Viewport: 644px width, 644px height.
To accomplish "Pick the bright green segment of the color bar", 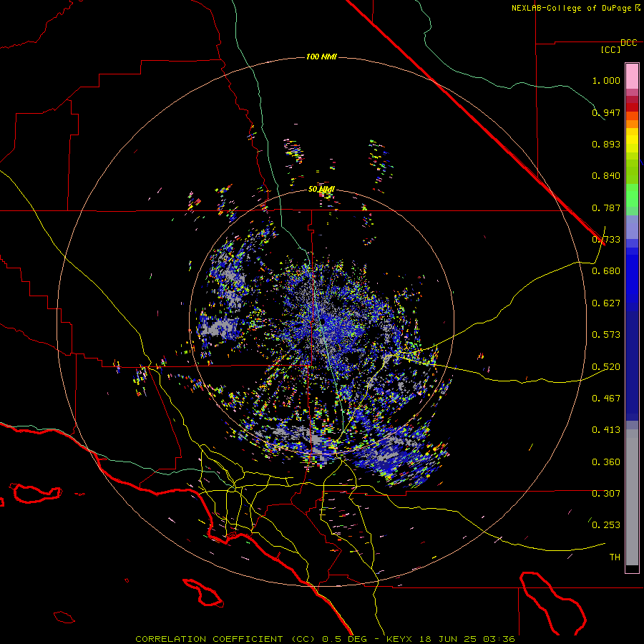I will 632,195.
